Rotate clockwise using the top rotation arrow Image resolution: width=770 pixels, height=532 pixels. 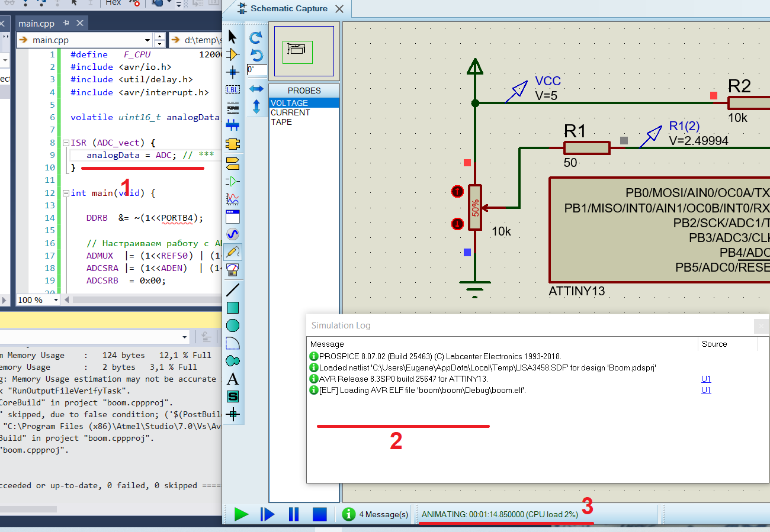tap(256, 38)
